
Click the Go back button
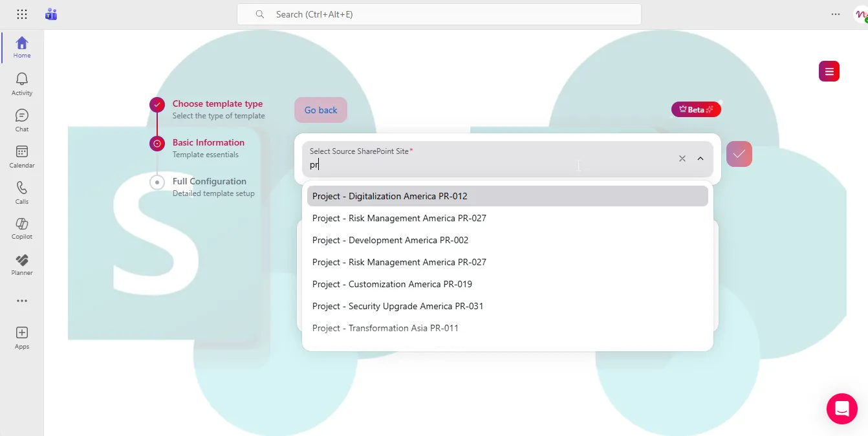tap(321, 110)
